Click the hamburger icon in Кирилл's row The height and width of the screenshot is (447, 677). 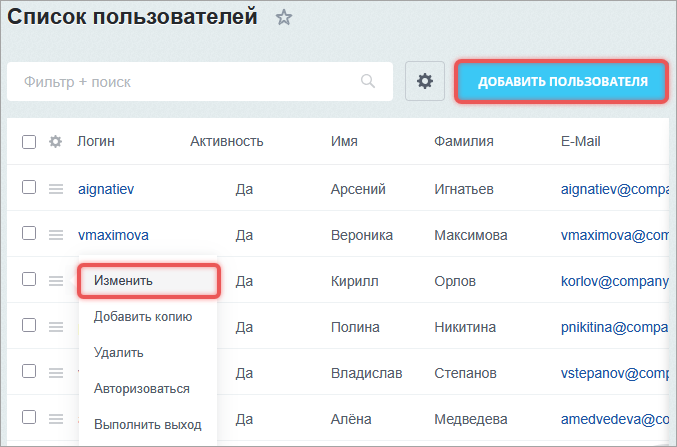[x=56, y=281]
